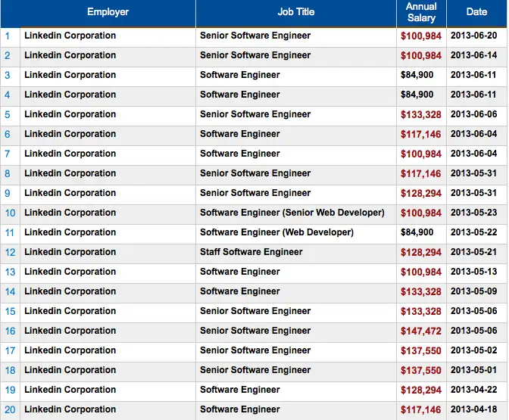Open row number 1 link
This screenshot has width=509, height=420.
pos(7,36)
